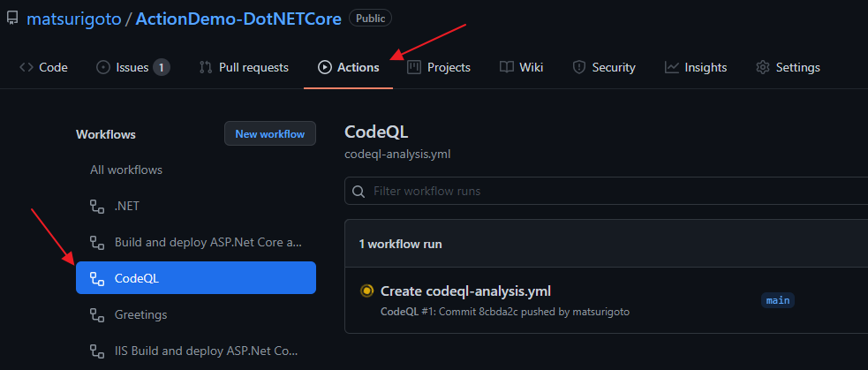
Task: Click the Settings gear icon
Action: click(763, 68)
